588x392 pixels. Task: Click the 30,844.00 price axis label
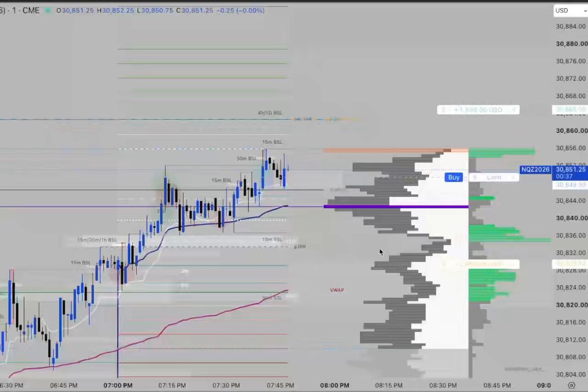pyautogui.click(x=571, y=200)
